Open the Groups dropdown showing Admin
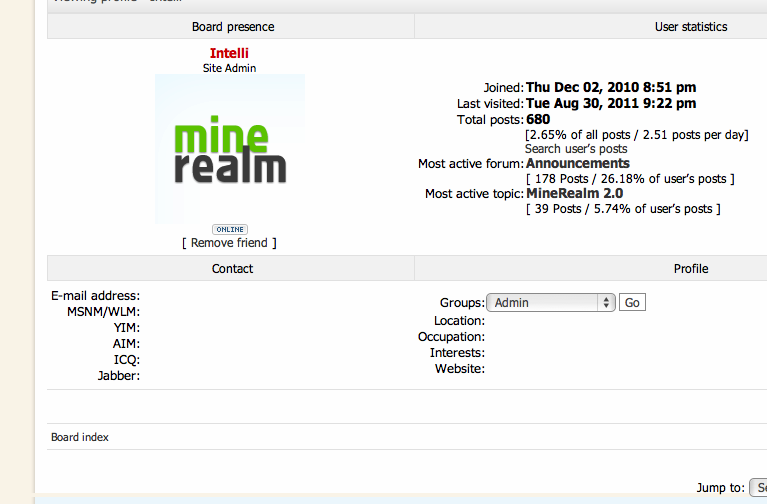Viewport: 767px width, 504px height. [x=550, y=302]
